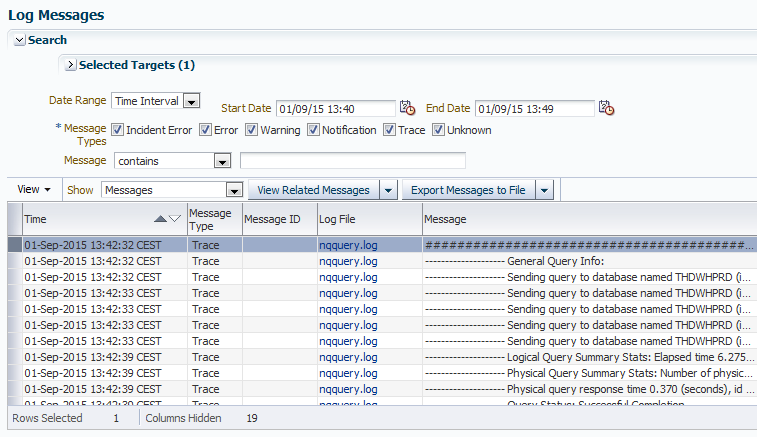Toggle the Warning message type checkbox
This screenshot has width=757, height=437.
pos(251,130)
